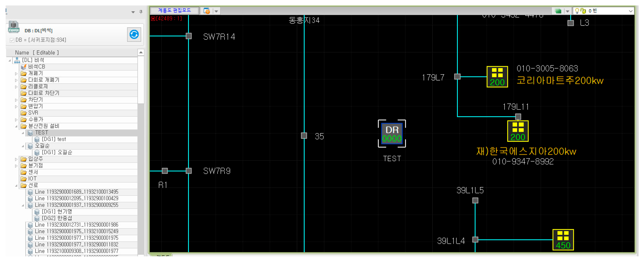Toggle the DB = 서귀포지점 checkbox

coord(12,40)
